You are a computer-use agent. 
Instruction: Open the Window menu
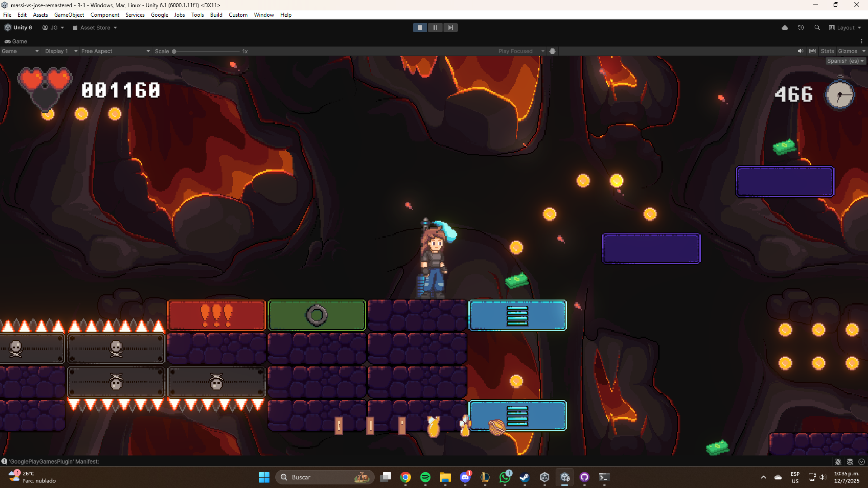coord(264,15)
